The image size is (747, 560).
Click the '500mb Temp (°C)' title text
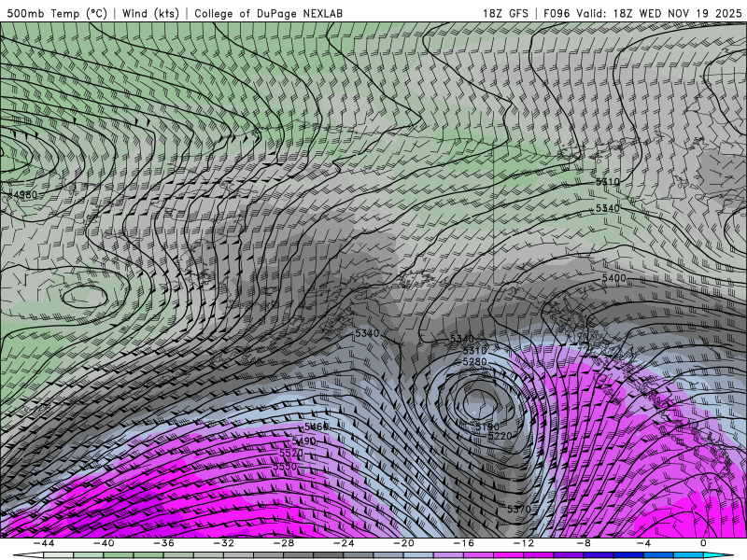click(57, 13)
